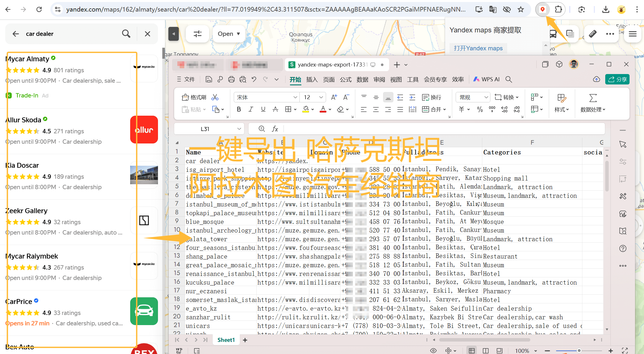Add a new sheet next to Sheet1

(x=245, y=340)
